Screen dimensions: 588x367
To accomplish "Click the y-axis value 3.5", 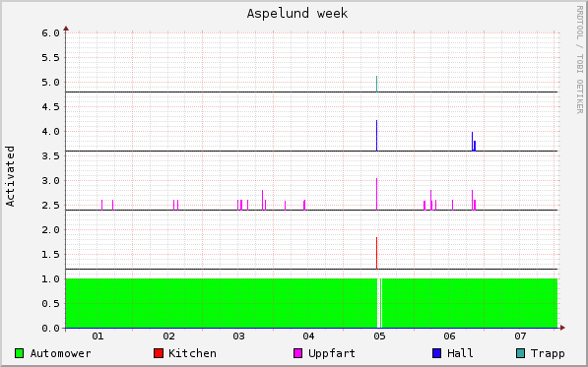I will (x=51, y=156).
